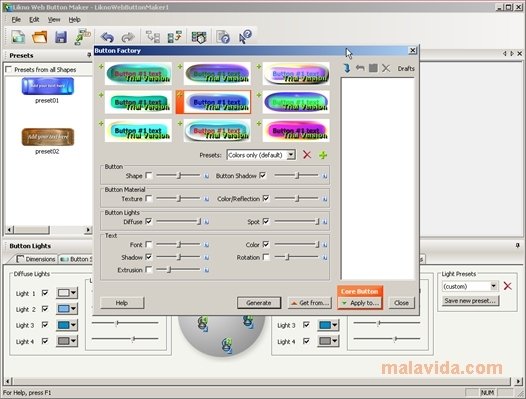Viewport: 526px width, 399px height.
Task: Open the Button Factory toolbar icon
Action: click(199, 37)
